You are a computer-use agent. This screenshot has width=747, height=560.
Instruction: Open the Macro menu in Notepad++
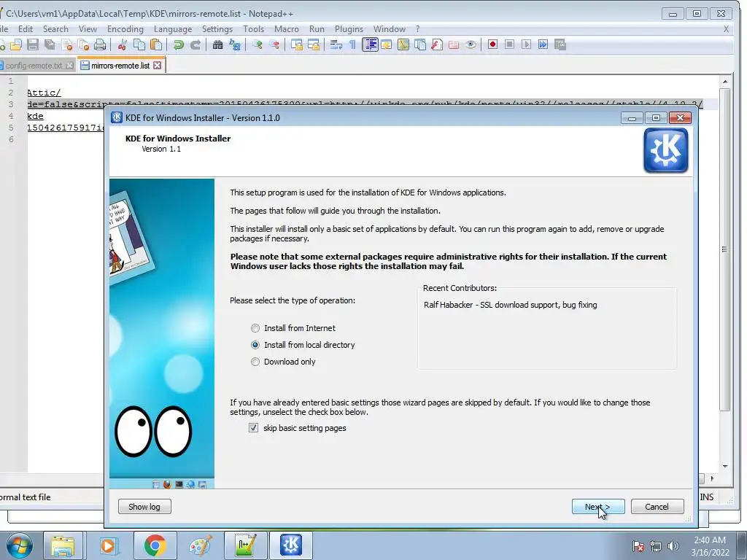(x=286, y=29)
